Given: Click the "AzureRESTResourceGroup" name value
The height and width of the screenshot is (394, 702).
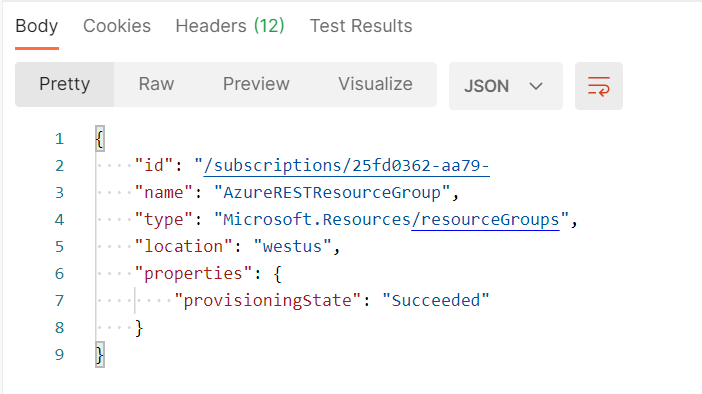Looking at the screenshot, I should pyautogui.click(x=332, y=193).
